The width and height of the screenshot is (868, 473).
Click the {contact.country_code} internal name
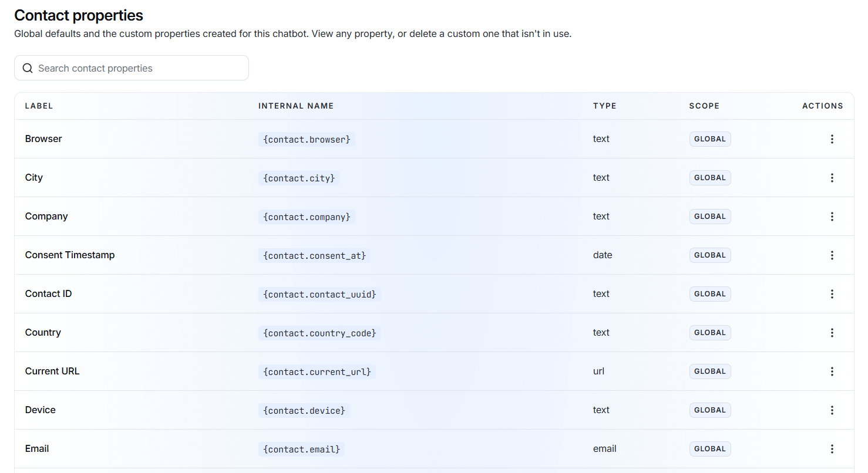click(x=319, y=333)
